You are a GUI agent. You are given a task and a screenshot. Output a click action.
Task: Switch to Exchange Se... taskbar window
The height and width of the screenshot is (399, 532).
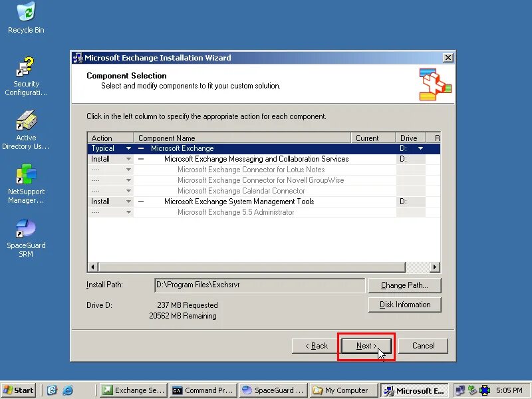(x=134, y=390)
